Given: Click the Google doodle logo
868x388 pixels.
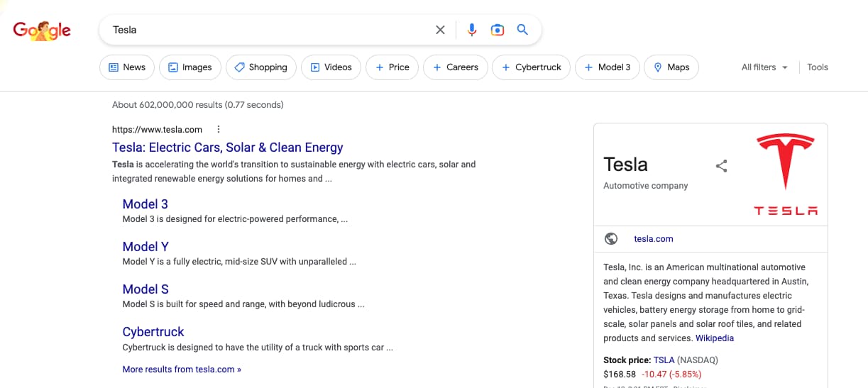Looking at the screenshot, I should [42, 30].
